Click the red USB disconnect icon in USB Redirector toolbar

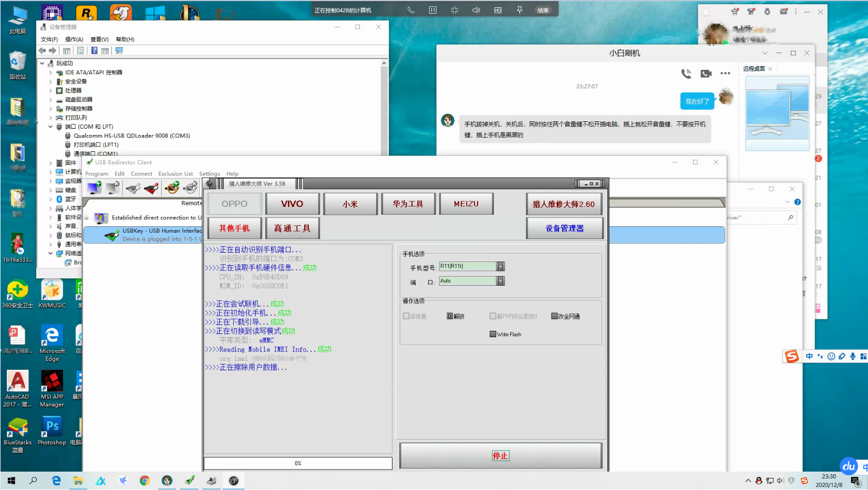pos(152,187)
